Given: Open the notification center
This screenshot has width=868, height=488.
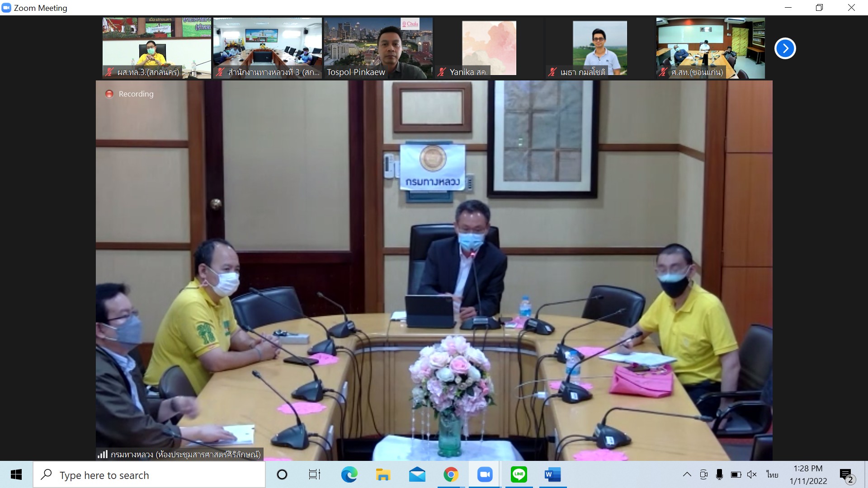Looking at the screenshot, I should (846, 475).
